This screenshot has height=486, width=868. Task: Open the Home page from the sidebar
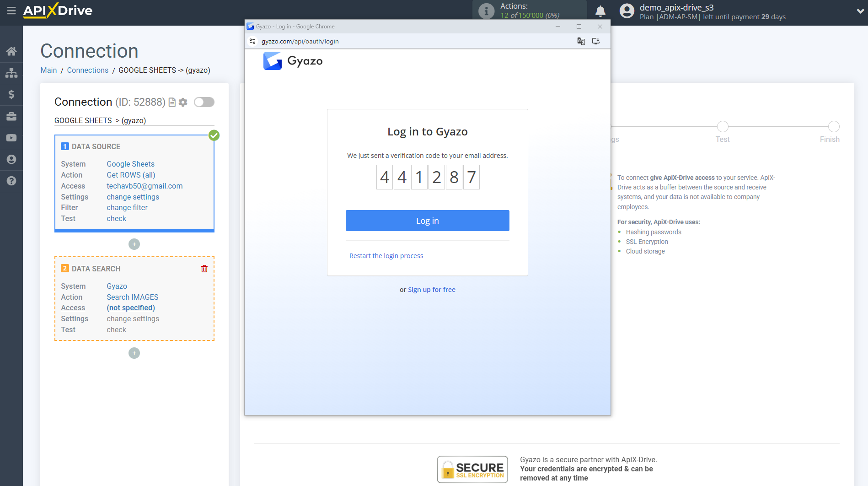[11, 51]
